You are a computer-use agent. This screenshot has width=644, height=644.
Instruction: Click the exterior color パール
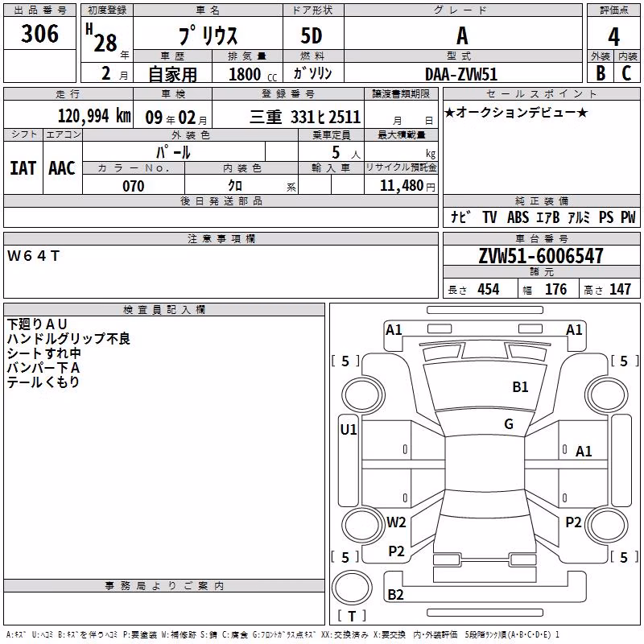pyautogui.click(x=173, y=152)
